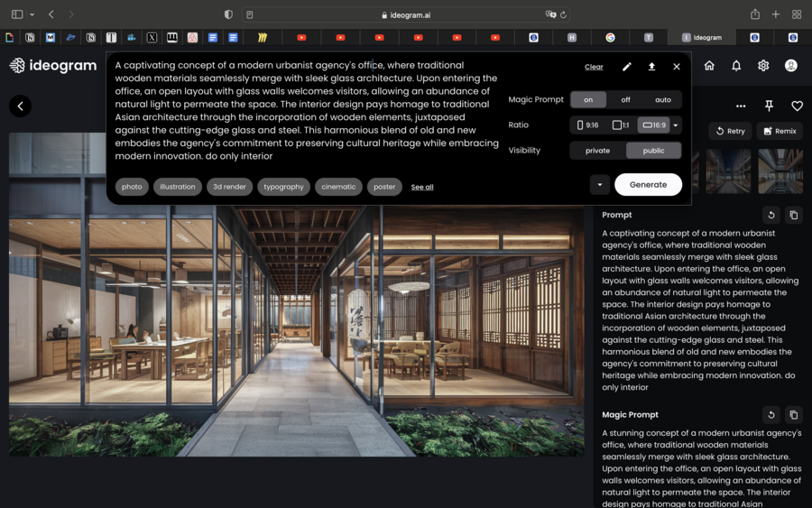Set Magic Prompt to off

point(625,99)
